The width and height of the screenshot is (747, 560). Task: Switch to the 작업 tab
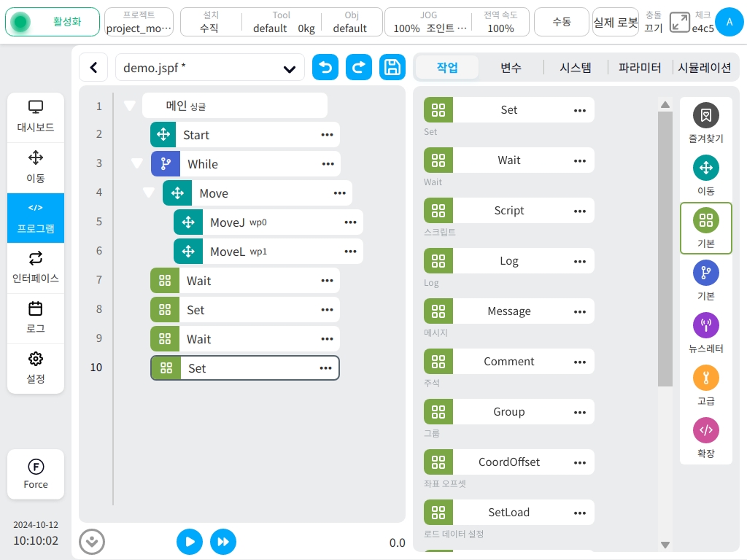(x=447, y=68)
